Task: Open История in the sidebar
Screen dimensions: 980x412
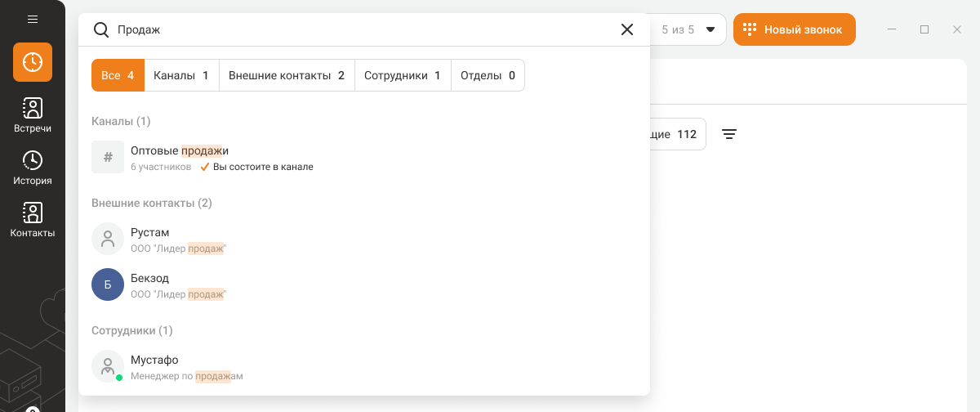Action: pos(33,168)
